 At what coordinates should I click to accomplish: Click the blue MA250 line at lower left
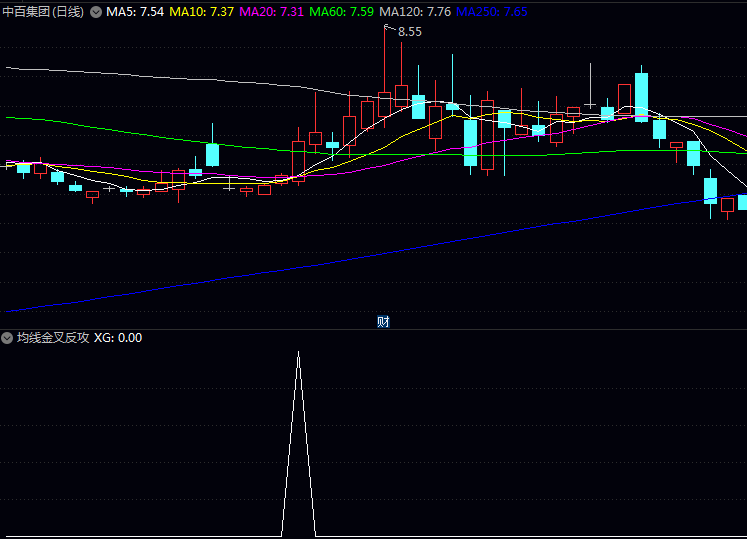pos(60,302)
